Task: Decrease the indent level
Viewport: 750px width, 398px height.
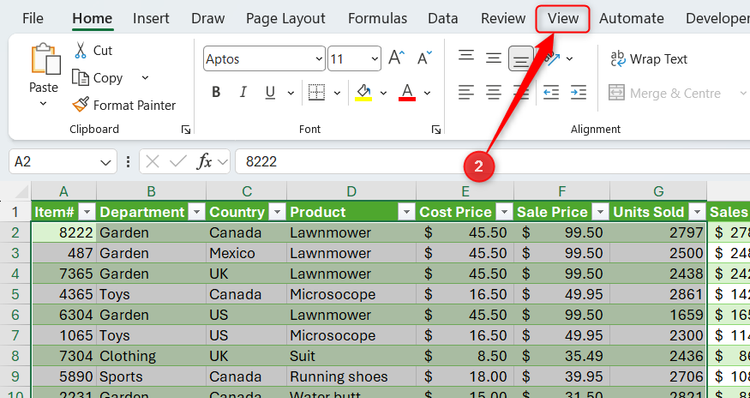Action: pos(551,92)
